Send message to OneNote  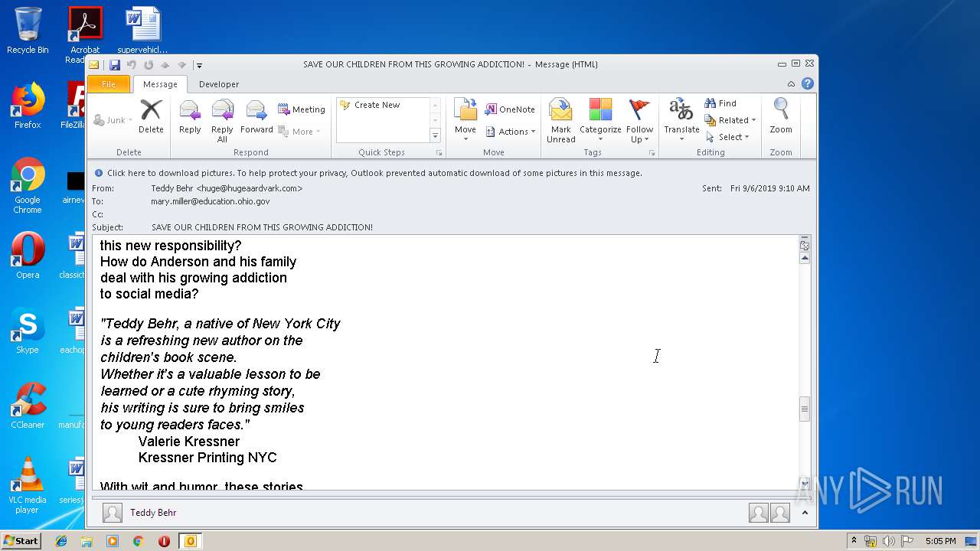click(x=510, y=109)
